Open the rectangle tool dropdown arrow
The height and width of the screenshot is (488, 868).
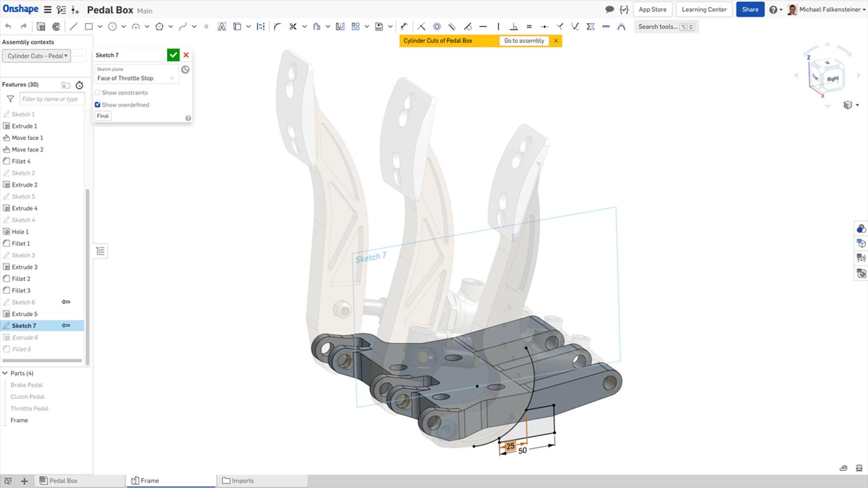click(100, 27)
